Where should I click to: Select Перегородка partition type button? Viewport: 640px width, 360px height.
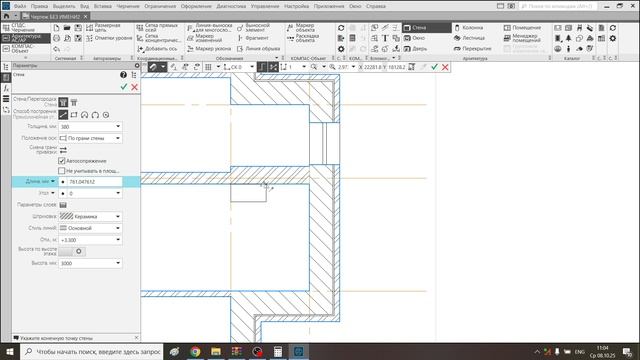tap(74, 102)
